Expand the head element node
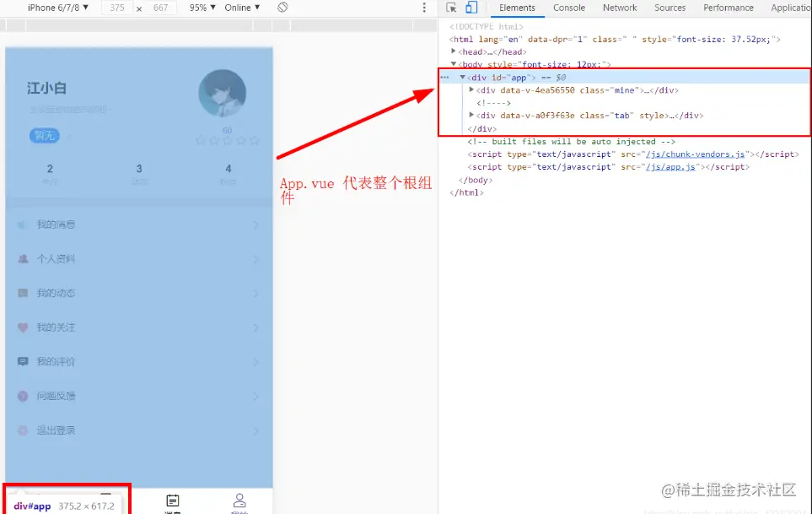 453,51
